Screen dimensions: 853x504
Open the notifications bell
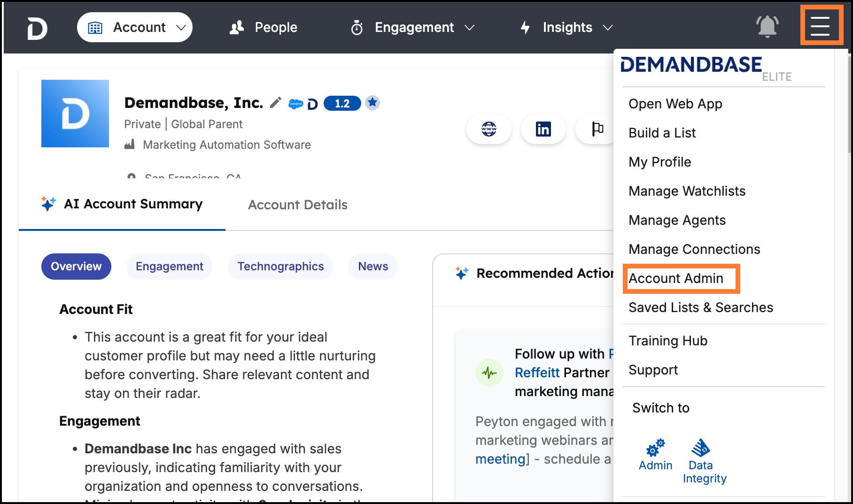767,26
